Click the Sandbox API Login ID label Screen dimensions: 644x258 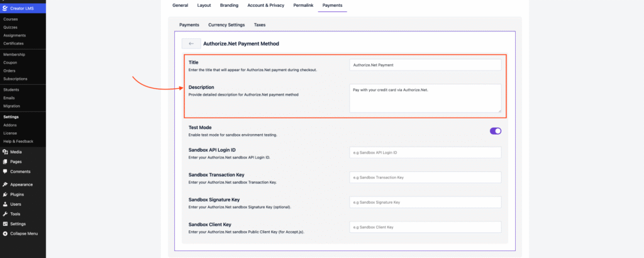coord(212,150)
